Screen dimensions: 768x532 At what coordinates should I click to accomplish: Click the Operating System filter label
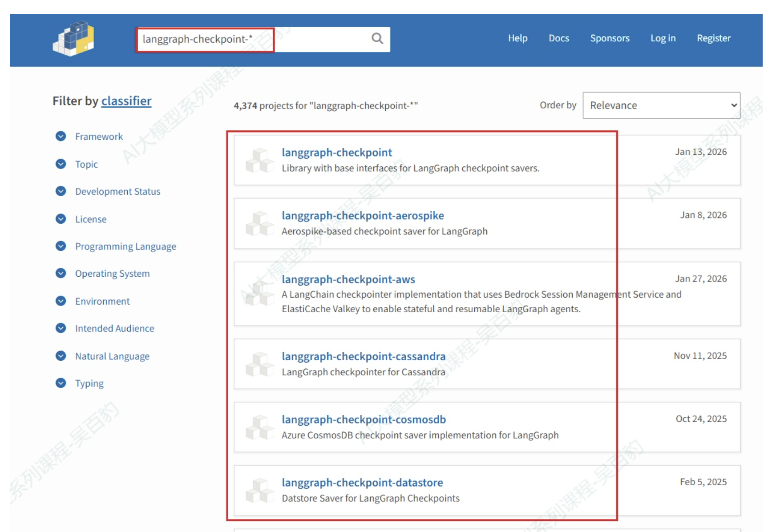[112, 274]
